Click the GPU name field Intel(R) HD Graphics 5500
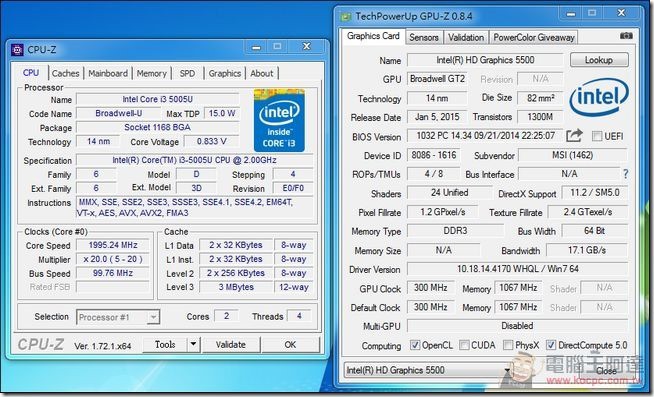The image size is (654, 397). [x=485, y=60]
